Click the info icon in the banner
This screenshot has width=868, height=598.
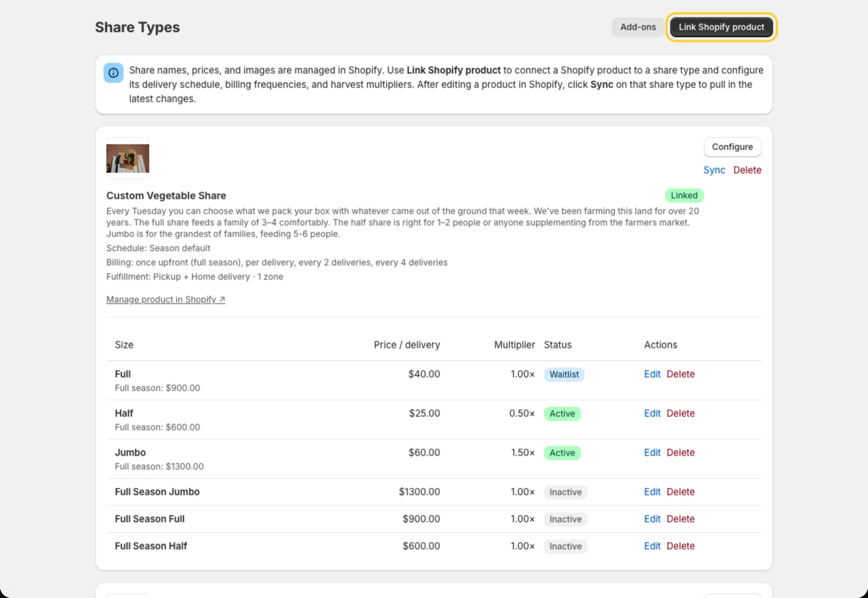(113, 73)
